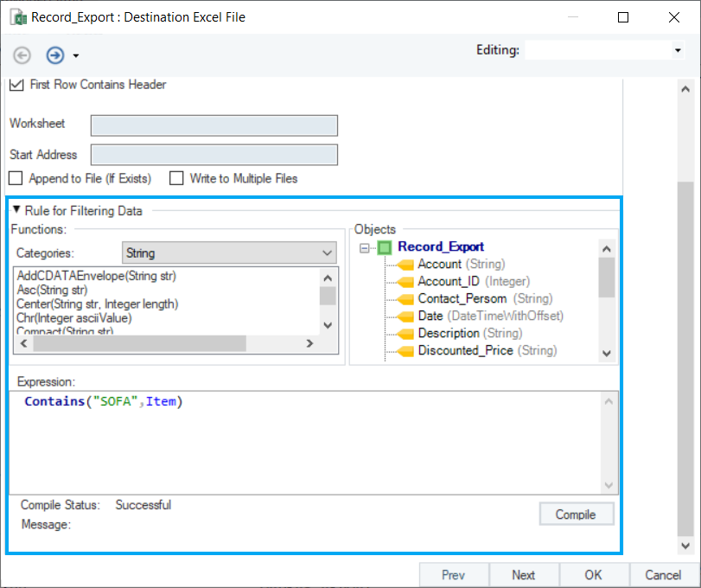The image size is (701, 588).
Task: Select AddCDATAEnvelope(String str) function
Action: pos(97,276)
